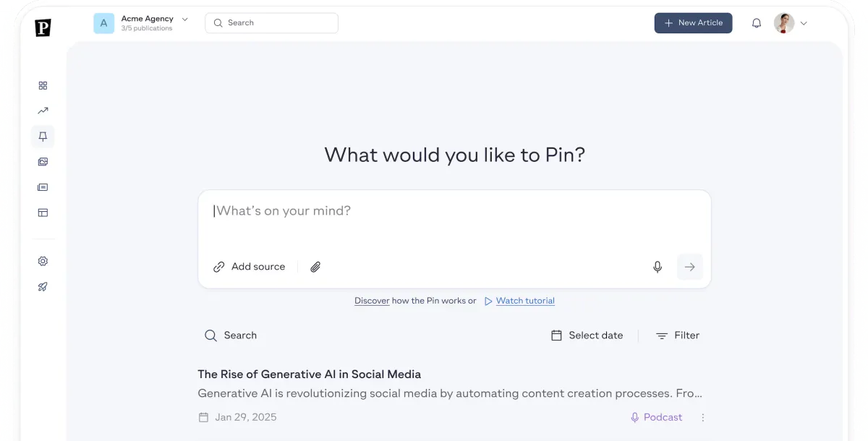Image resolution: width=868 pixels, height=441 pixels.
Task: Click the Discover link
Action: point(372,301)
